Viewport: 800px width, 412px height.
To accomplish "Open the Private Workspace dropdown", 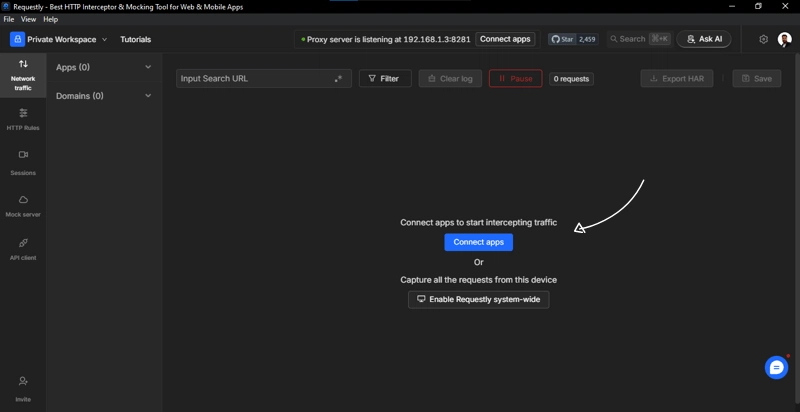I will click(x=59, y=39).
